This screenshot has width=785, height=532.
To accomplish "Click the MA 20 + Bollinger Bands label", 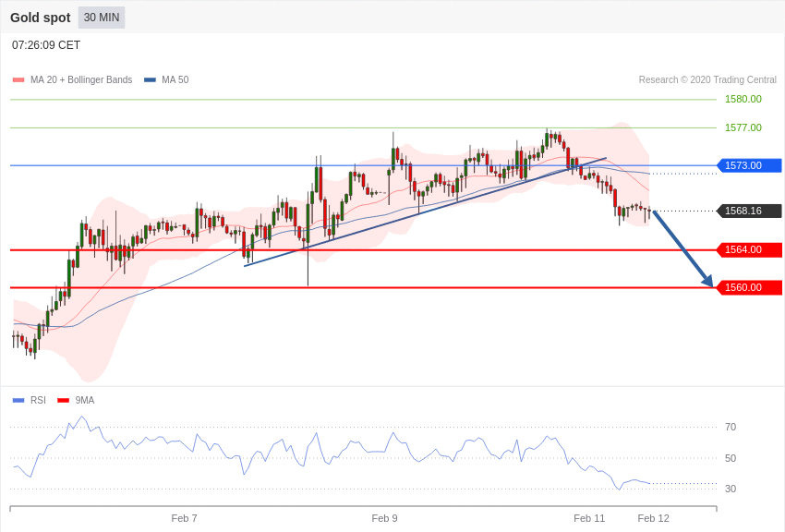I will point(81,79).
